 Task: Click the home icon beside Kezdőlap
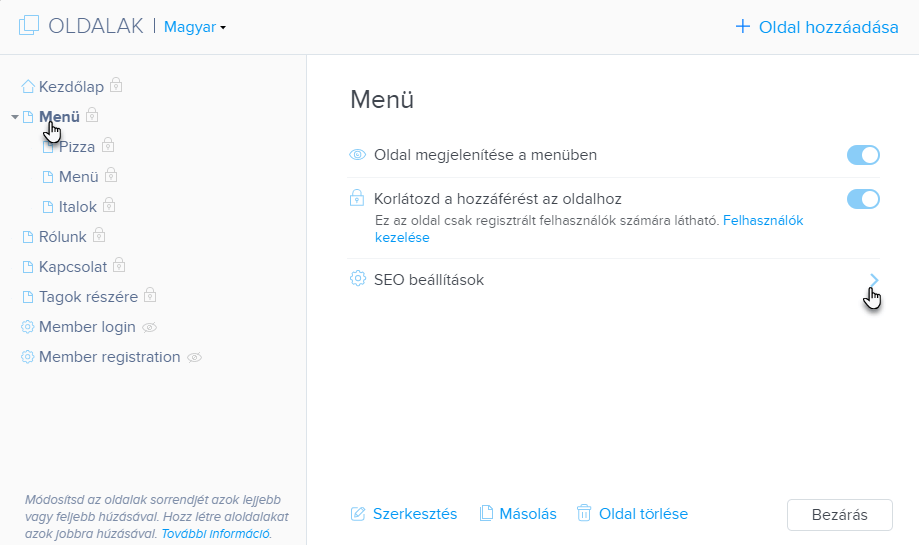28,87
